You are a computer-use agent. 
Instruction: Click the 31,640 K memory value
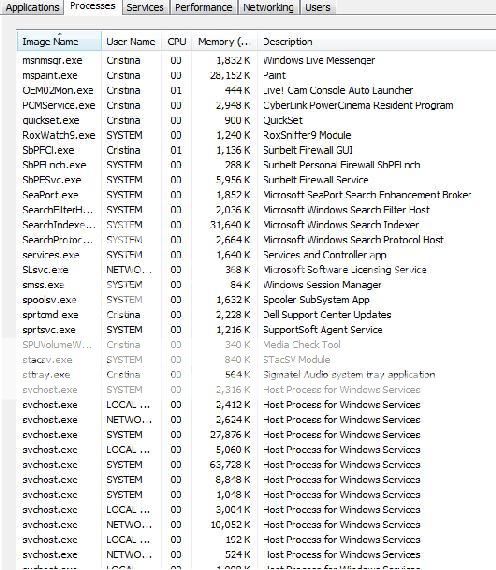tap(230, 225)
